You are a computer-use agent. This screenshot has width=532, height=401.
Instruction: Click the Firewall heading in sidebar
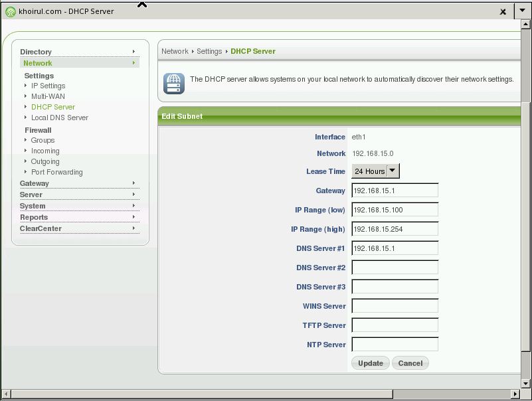[x=38, y=130]
